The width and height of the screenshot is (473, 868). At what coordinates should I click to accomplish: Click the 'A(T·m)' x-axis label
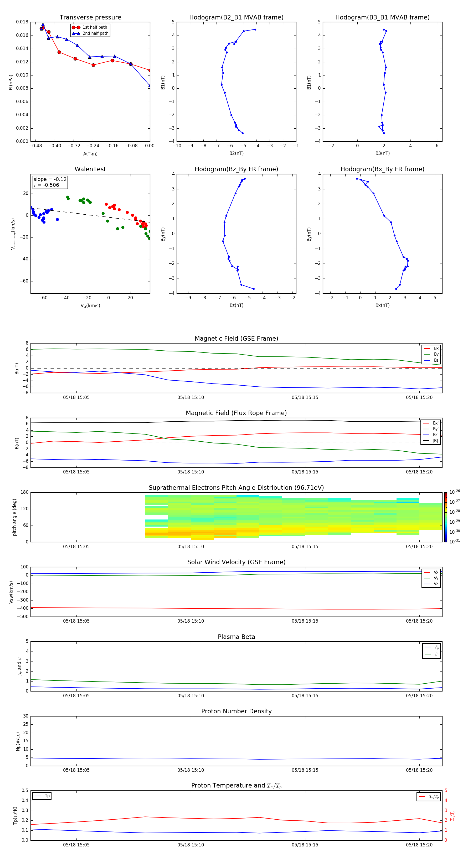pos(90,154)
